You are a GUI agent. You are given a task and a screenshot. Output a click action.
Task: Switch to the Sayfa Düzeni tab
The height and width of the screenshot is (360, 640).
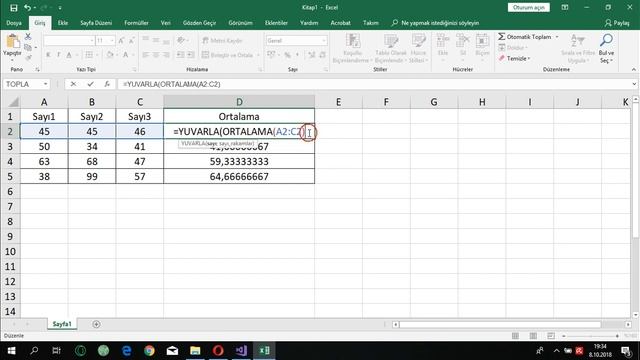click(96, 23)
